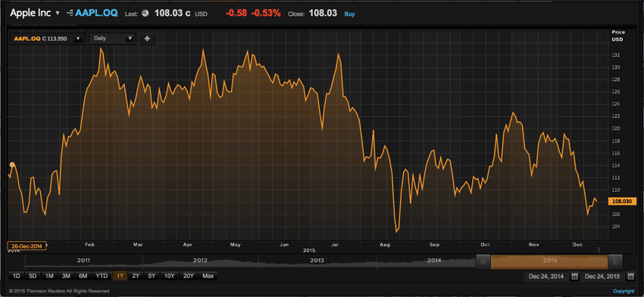644x297 pixels.
Task: Click left handle of range navigator
Action: [x=483, y=261]
